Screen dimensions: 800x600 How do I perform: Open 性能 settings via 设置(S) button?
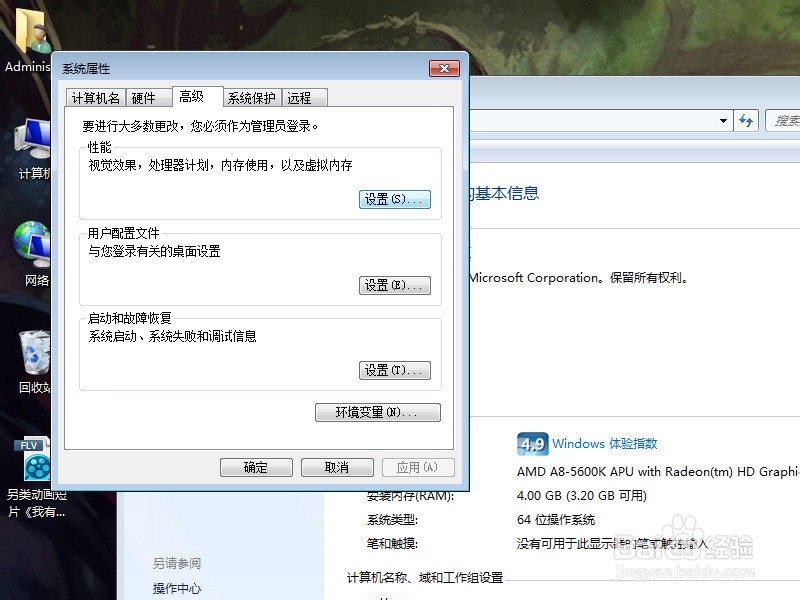click(x=393, y=199)
